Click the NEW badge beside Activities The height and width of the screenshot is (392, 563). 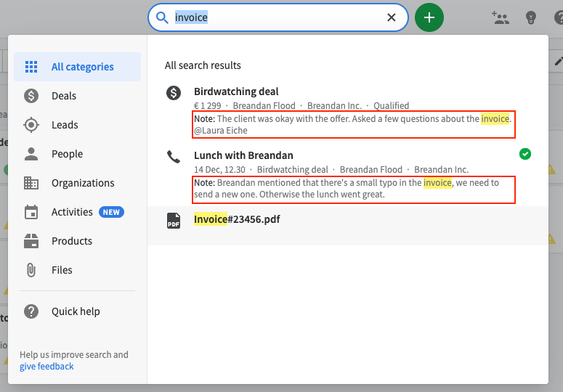point(111,212)
